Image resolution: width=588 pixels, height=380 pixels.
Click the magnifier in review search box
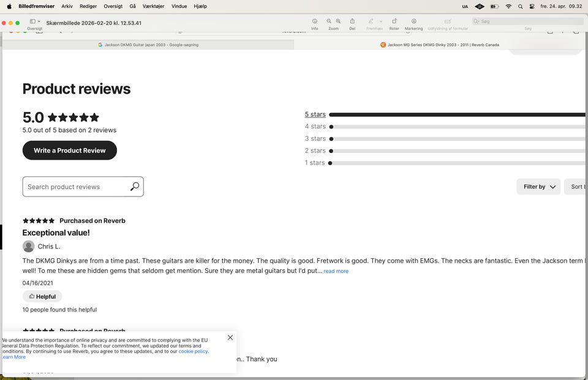[x=135, y=186]
